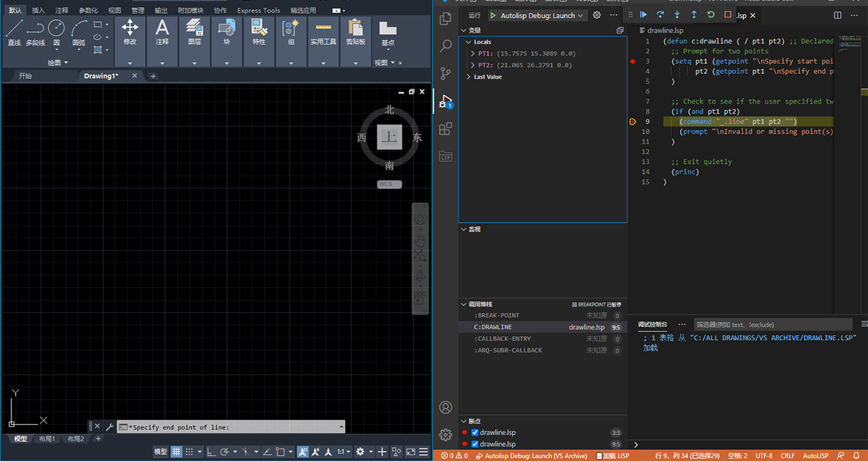Toggle breakpoint on line 3 in gutter
Viewport: 868px width, 462px height.
633,61
